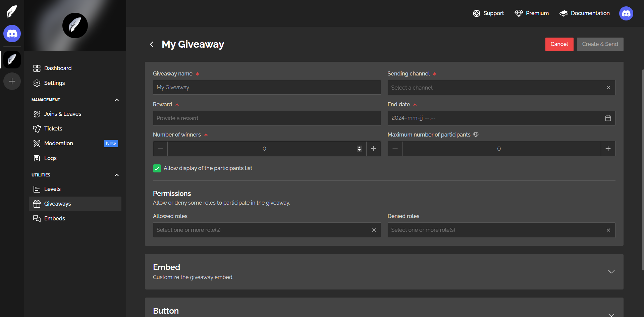The width and height of the screenshot is (644, 317).
Task: Click the Discord avatar in the top-right corner
Action: coord(626,13)
